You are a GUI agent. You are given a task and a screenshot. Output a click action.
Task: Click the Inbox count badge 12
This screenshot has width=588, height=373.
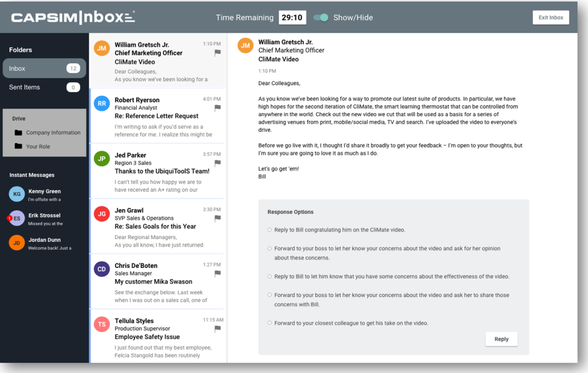pos(73,68)
